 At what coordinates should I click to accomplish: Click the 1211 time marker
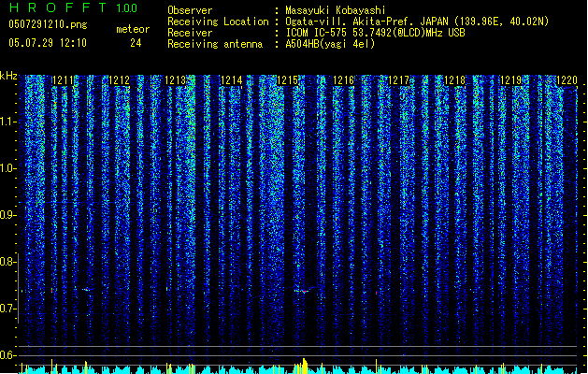63,79
